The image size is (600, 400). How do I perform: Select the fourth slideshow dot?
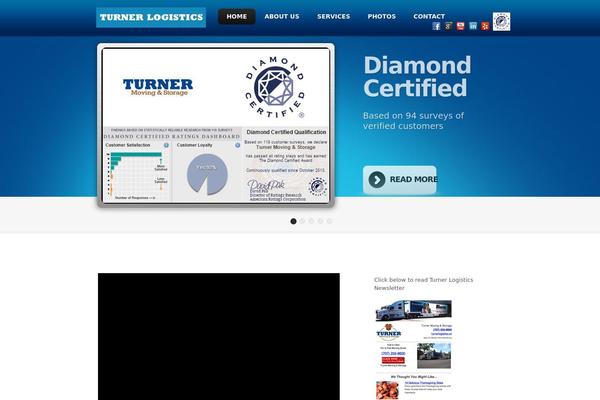pos(320,221)
